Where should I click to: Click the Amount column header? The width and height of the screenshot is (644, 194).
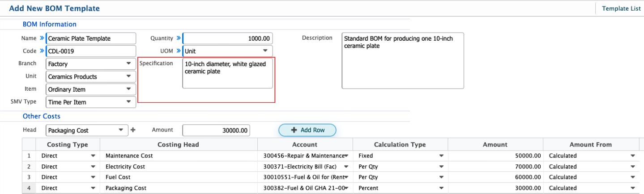click(495, 144)
